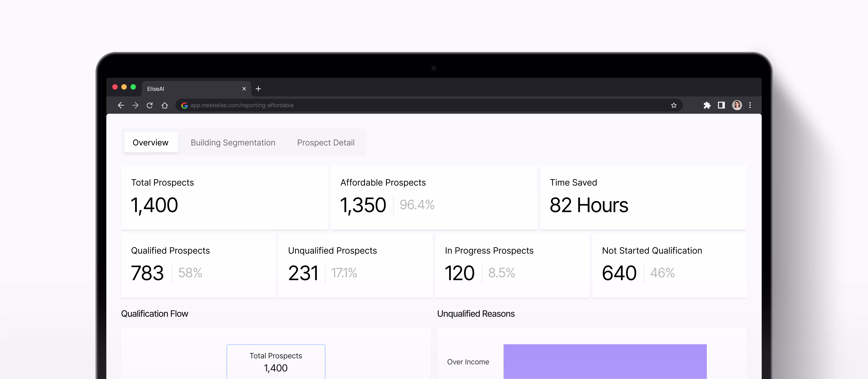The height and width of the screenshot is (379, 868).
Task: Select the EliseAI browser tab
Action: [x=196, y=89]
